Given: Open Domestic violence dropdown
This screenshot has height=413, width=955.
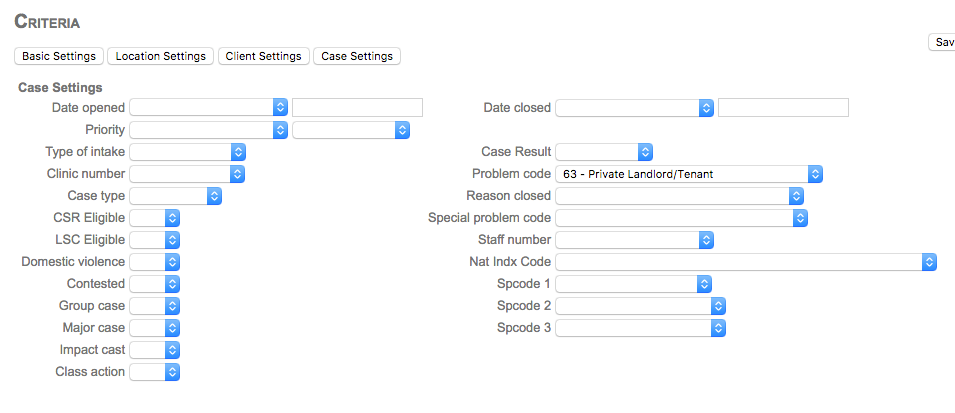Looking at the screenshot, I should 155,262.
